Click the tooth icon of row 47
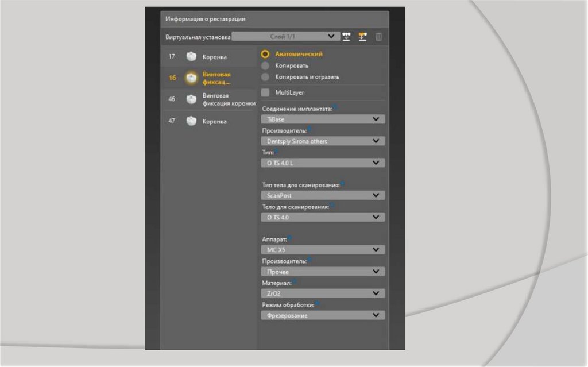This screenshot has width=588, height=367. point(191,121)
